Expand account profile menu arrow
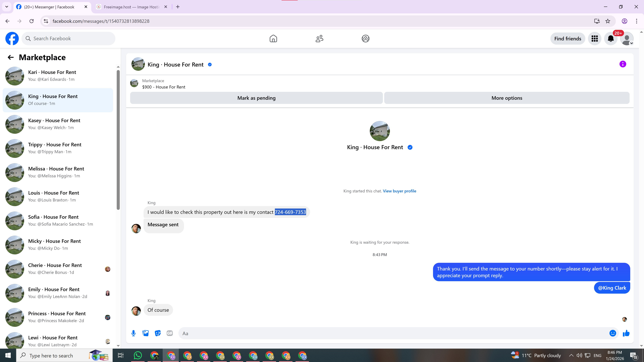Image resolution: width=644 pixels, height=362 pixels. [631, 43]
